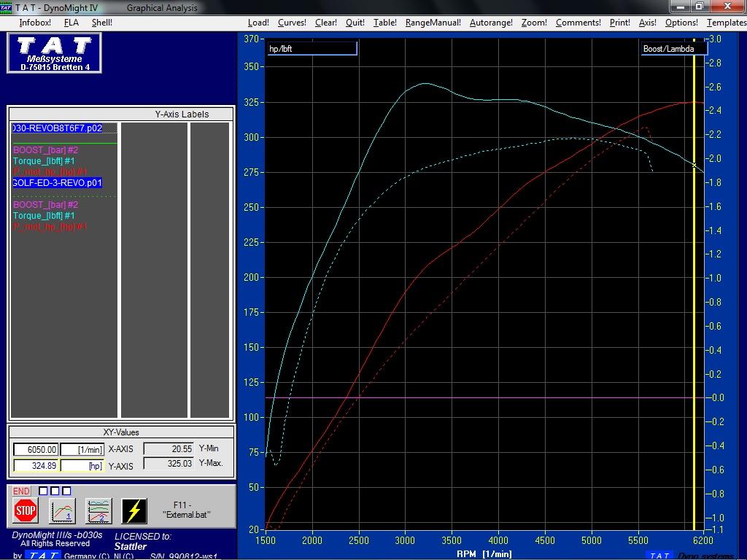Open the hp/lbft left axis selector
This screenshot has width=747, height=560.
[x=311, y=49]
